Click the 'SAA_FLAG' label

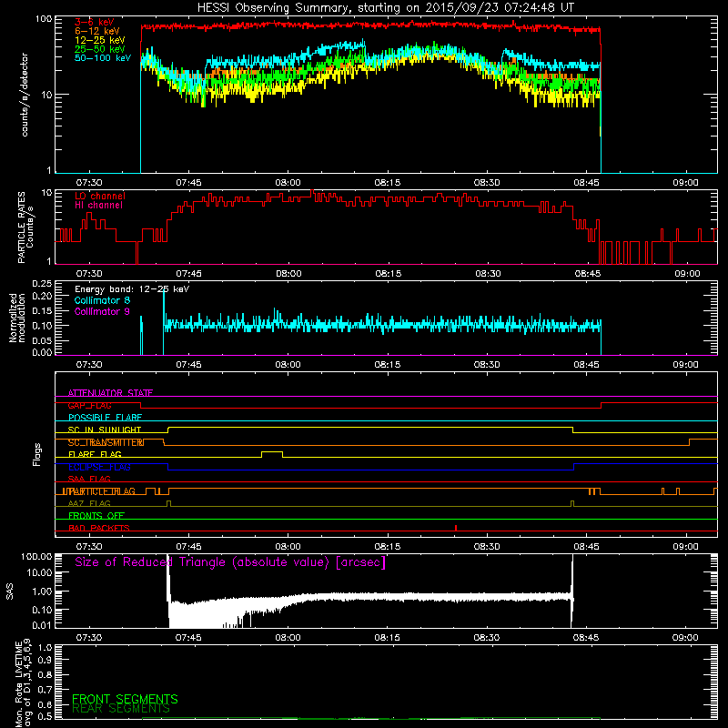coord(89,480)
